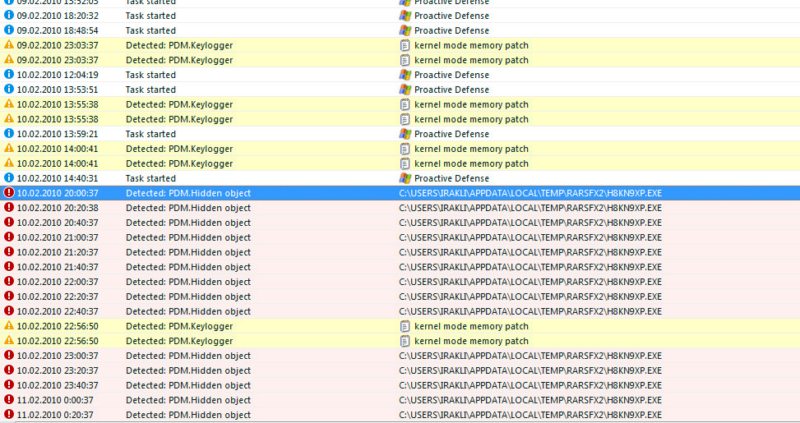Click 'Task started' in the 09.02.2010 18:20:32 row
800x423 pixels.
click(x=151, y=16)
